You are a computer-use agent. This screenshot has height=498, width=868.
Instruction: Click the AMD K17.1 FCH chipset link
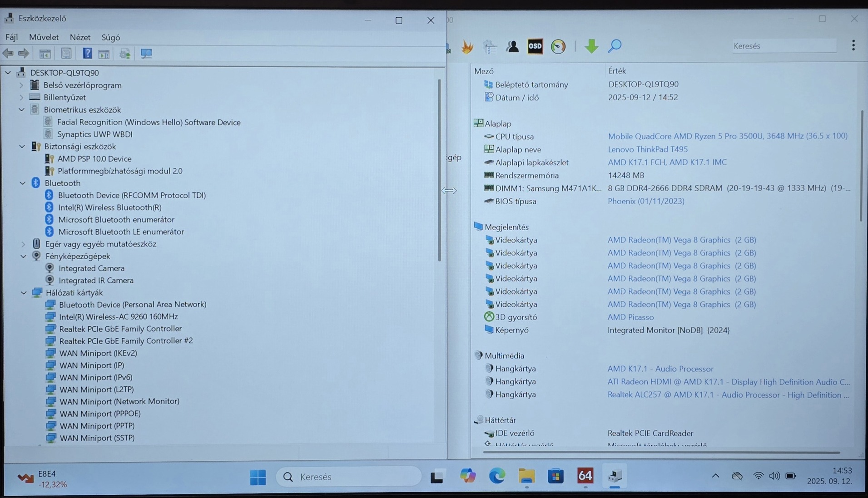click(667, 162)
